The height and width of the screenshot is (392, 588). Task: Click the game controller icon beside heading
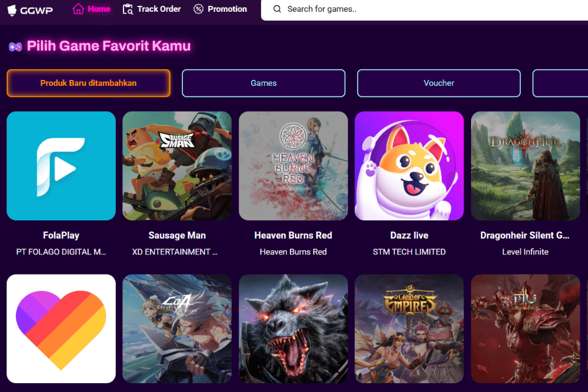pyautogui.click(x=15, y=47)
